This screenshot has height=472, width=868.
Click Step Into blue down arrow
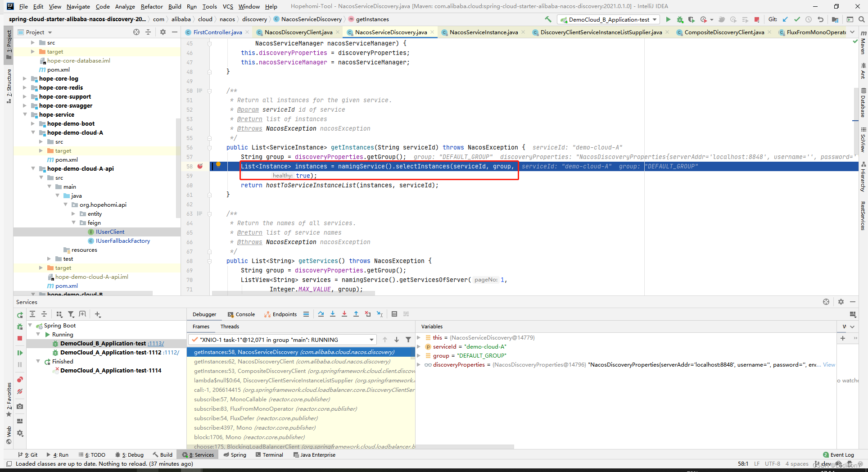[x=333, y=314]
